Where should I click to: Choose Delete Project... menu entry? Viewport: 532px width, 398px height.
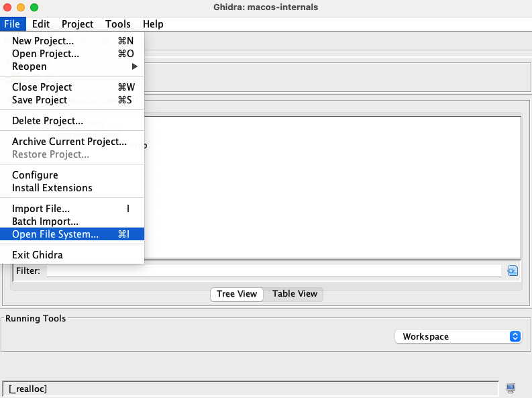pyautogui.click(x=72, y=121)
